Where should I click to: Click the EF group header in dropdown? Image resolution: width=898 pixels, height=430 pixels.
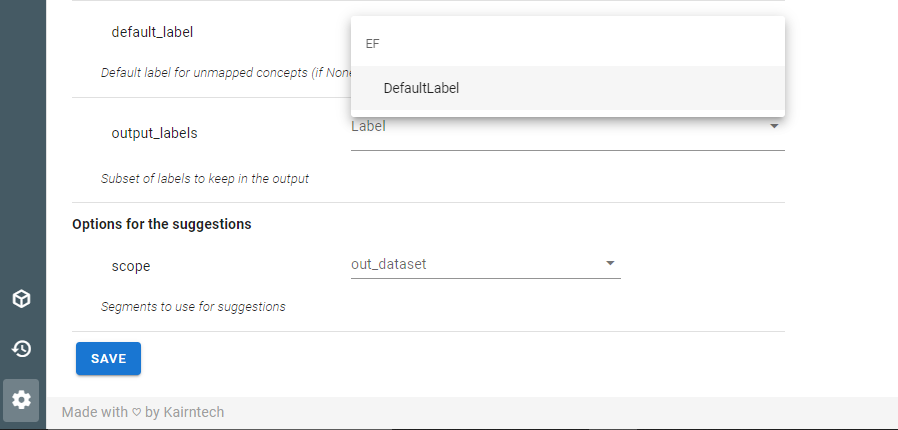tap(372, 44)
